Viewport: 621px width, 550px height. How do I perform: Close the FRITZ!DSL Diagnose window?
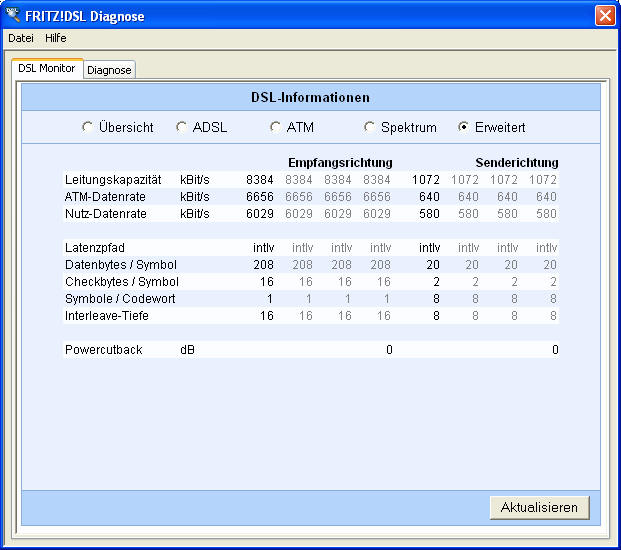pos(605,16)
